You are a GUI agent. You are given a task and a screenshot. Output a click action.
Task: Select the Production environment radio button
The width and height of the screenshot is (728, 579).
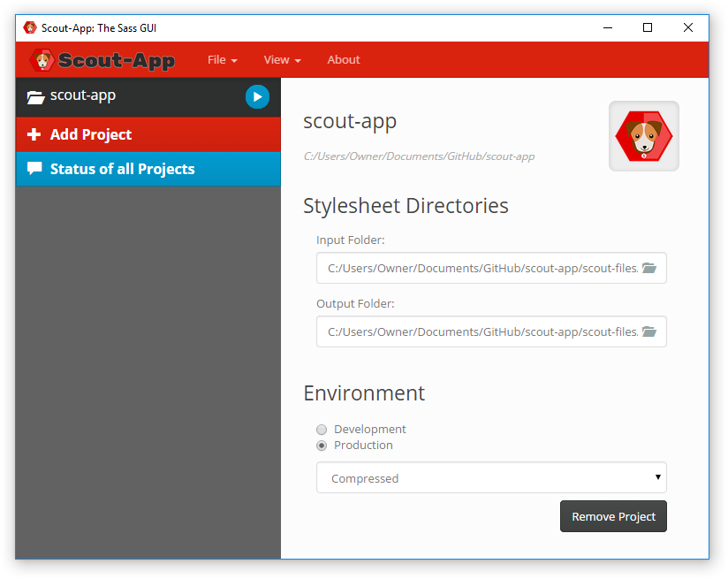pos(322,446)
